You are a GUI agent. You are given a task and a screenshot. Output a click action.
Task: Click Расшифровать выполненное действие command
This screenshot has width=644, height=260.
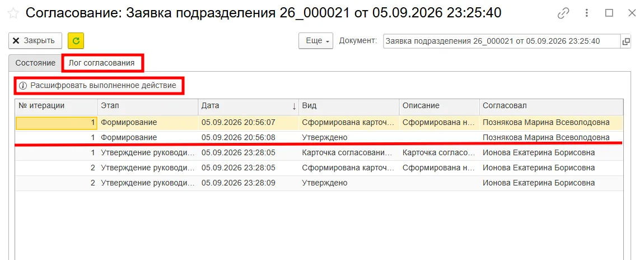[98, 85]
